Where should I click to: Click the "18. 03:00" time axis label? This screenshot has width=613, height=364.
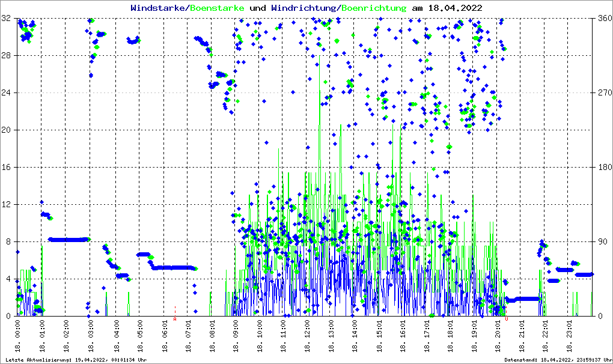click(91, 335)
